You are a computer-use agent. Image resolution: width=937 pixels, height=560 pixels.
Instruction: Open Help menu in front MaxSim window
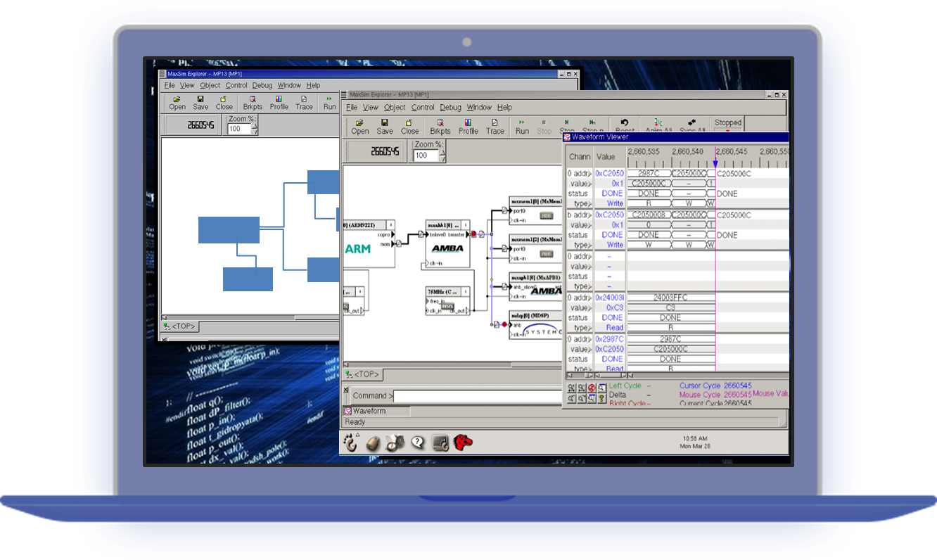coord(504,108)
